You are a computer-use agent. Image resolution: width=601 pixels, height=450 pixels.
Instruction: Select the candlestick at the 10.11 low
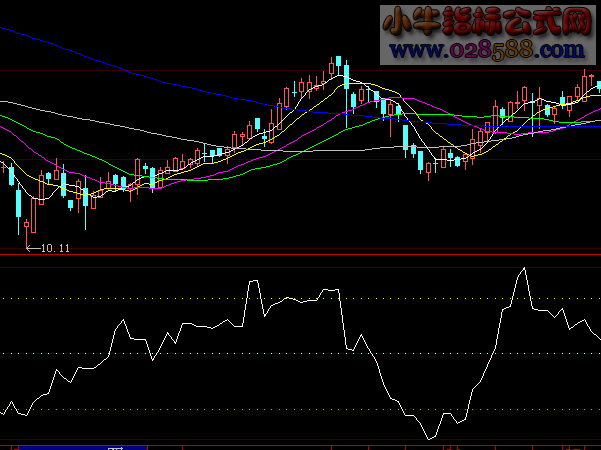[x=19, y=205]
